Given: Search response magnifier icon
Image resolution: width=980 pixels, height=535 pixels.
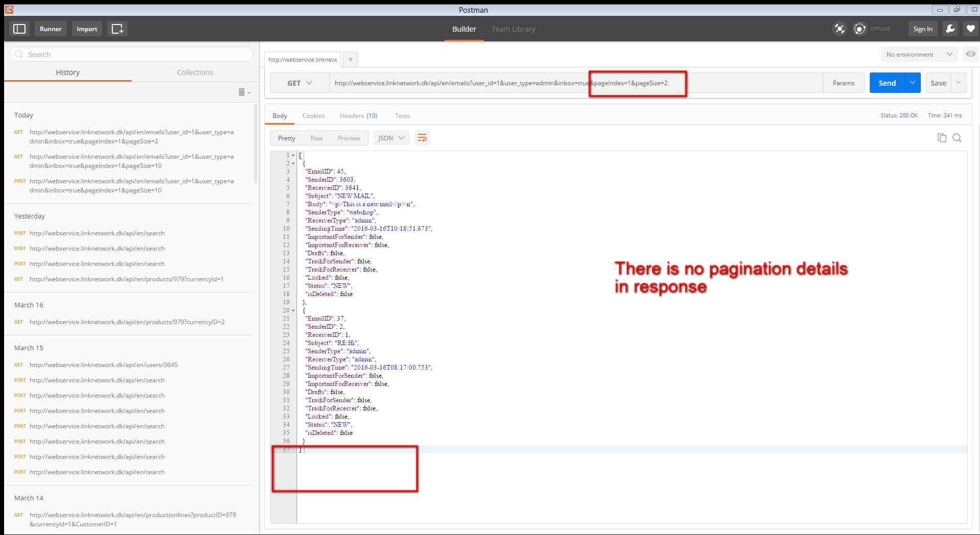Looking at the screenshot, I should 957,138.
